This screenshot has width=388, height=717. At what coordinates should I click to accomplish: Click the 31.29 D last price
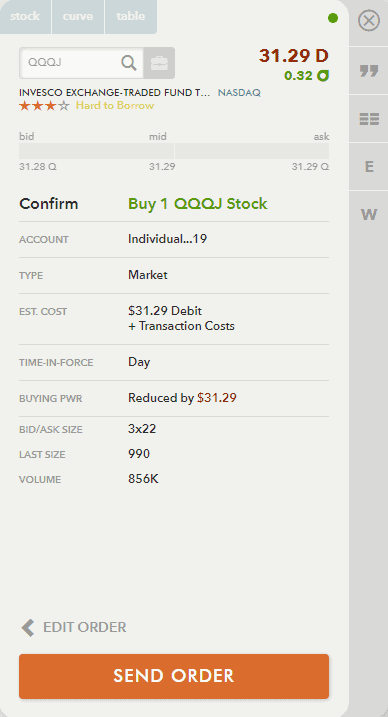coord(294,56)
